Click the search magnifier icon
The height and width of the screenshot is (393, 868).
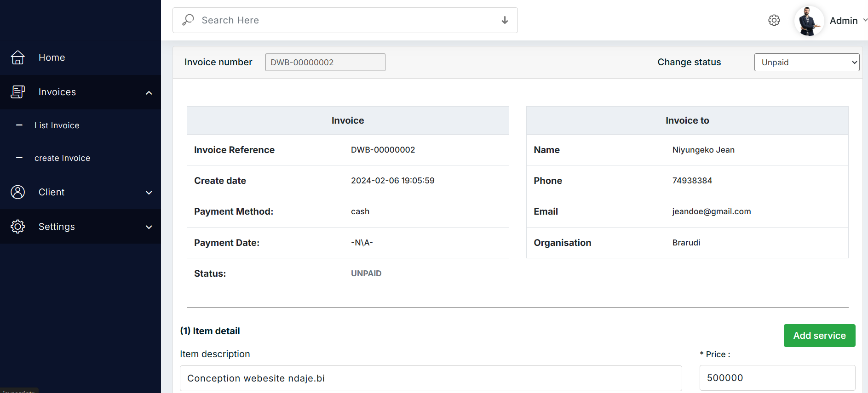(x=188, y=20)
